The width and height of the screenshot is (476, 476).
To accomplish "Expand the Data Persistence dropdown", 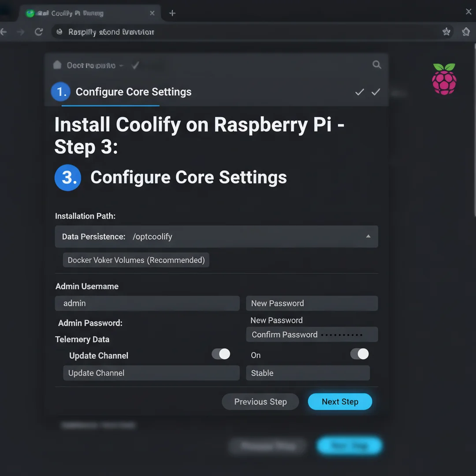I will (216, 237).
